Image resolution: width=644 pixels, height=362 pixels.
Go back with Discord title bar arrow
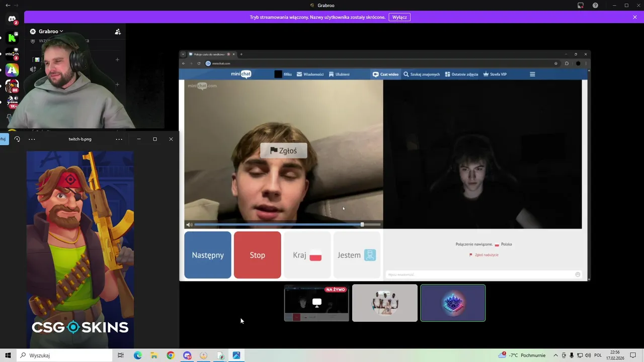(x=8, y=6)
